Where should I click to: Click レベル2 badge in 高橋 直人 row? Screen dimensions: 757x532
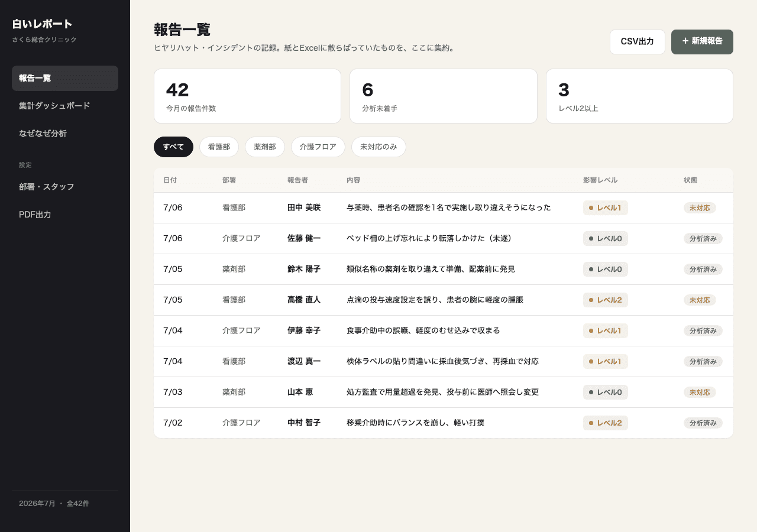(606, 300)
